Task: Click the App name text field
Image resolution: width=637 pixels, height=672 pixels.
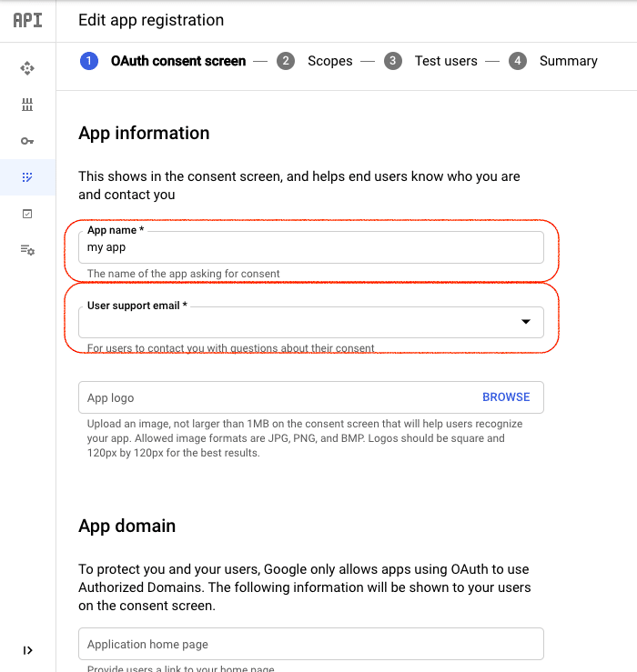Action: [x=310, y=247]
